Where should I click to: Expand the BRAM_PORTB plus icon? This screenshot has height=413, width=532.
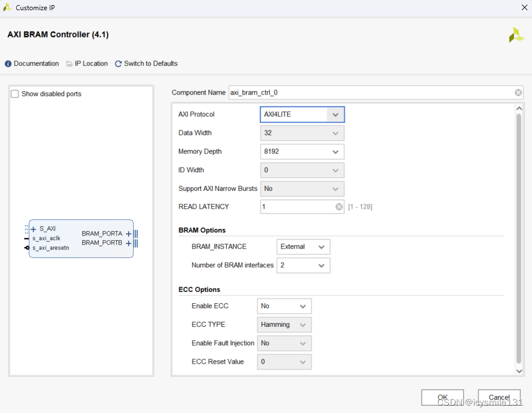pyautogui.click(x=128, y=243)
